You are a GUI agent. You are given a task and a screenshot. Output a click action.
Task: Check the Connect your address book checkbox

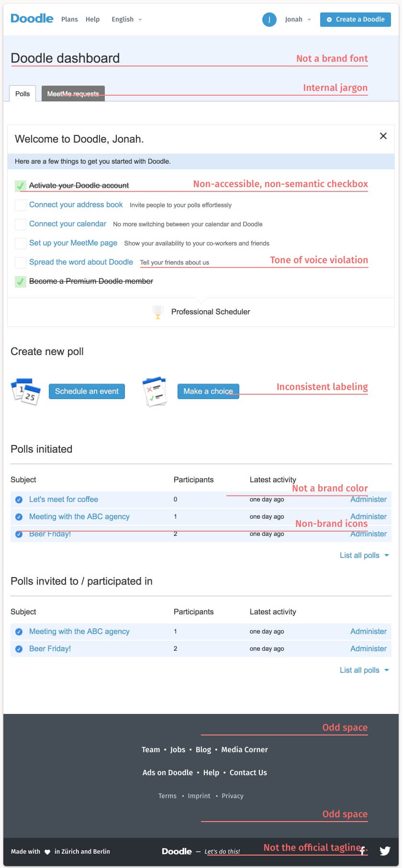[21, 205]
